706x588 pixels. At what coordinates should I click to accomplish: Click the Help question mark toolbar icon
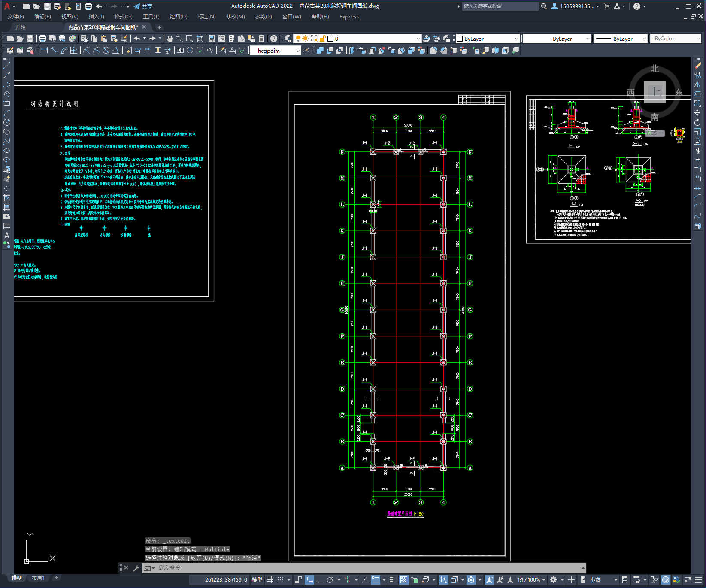click(273, 39)
